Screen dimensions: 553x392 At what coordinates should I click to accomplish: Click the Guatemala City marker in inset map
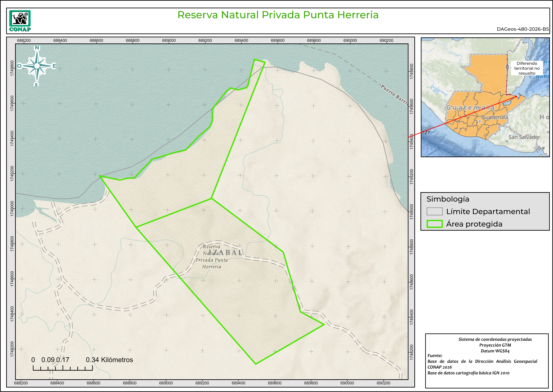tap(480, 121)
